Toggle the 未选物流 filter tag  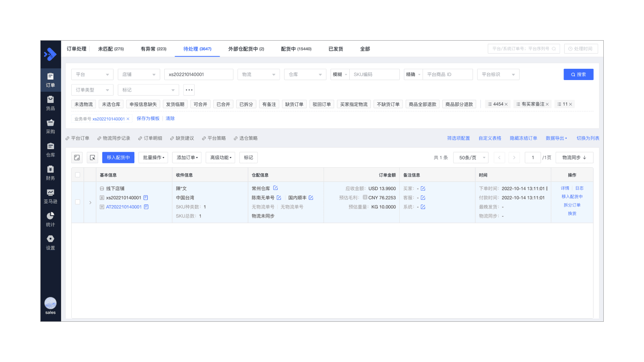pyautogui.click(x=83, y=104)
